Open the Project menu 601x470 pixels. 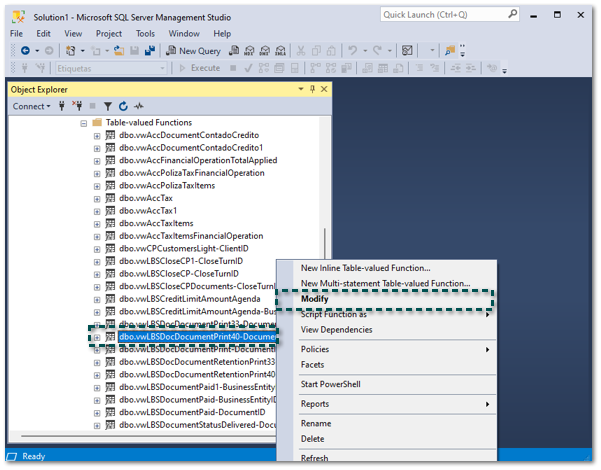(109, 34)
